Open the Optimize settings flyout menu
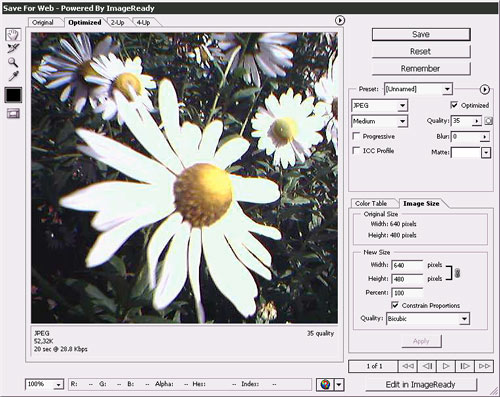The width and height of the screenshot is (500, 397). (484, 89)
